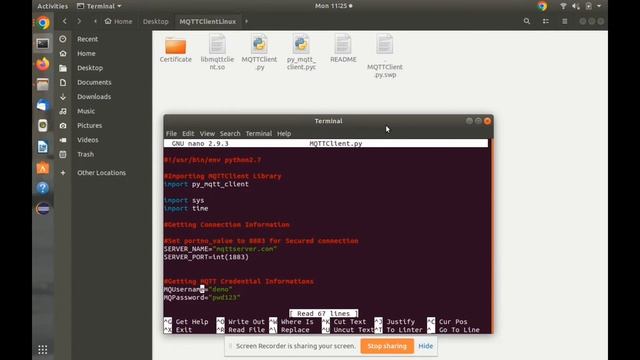
Task: Click Activities in the top bar
Action: pos(53,6)
